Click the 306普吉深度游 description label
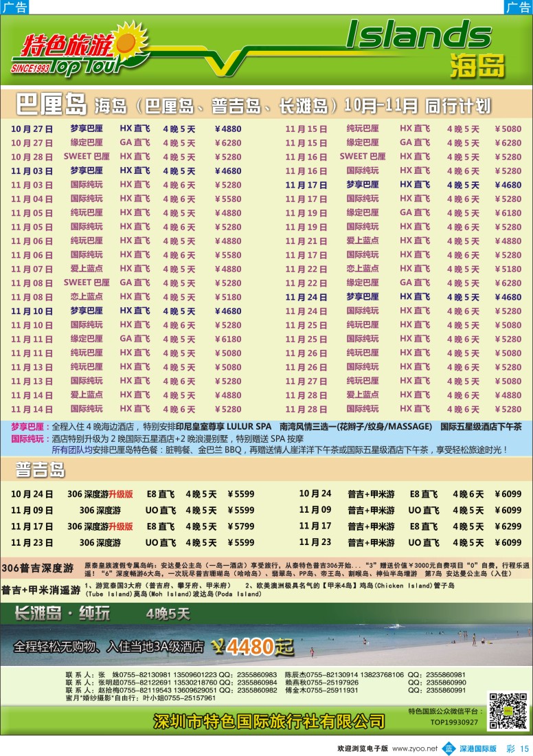This screenshot has width=533, height=756. click(38, 568)
